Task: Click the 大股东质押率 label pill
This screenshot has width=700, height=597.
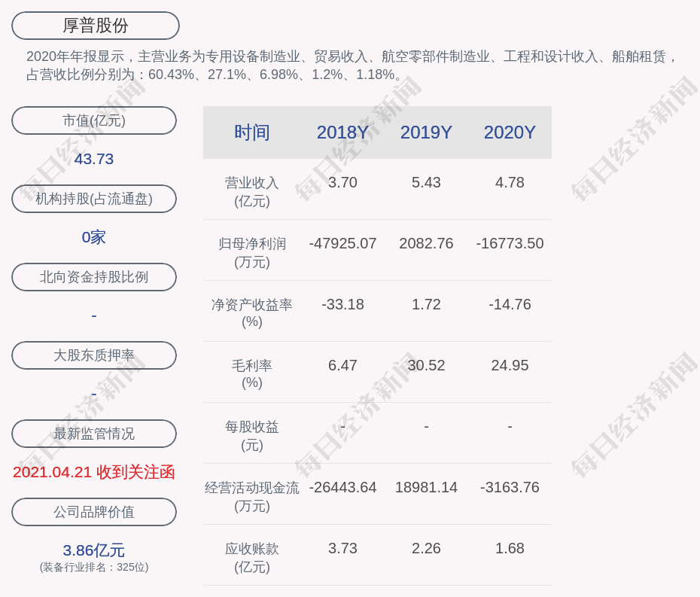Action: (x=94, y=355)
